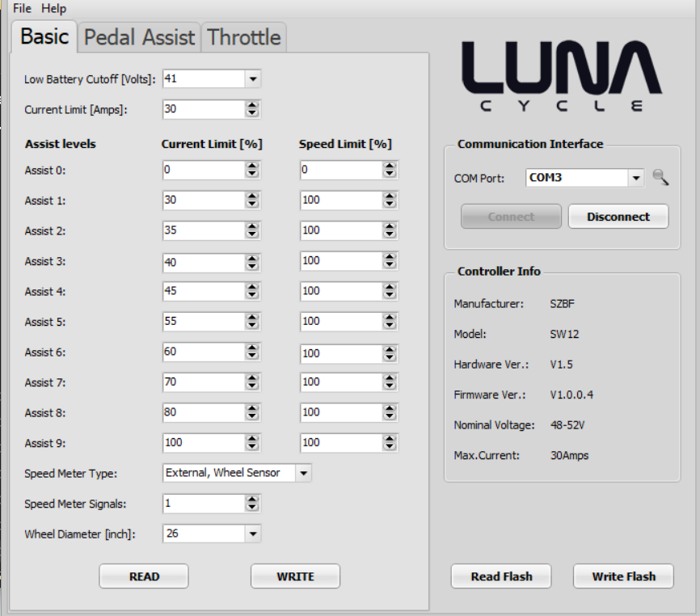Click the Assist 9 speed limit stepper
The height and width of the screenshot is (616, 700).
pyautogui.click(x=390, y=443)
